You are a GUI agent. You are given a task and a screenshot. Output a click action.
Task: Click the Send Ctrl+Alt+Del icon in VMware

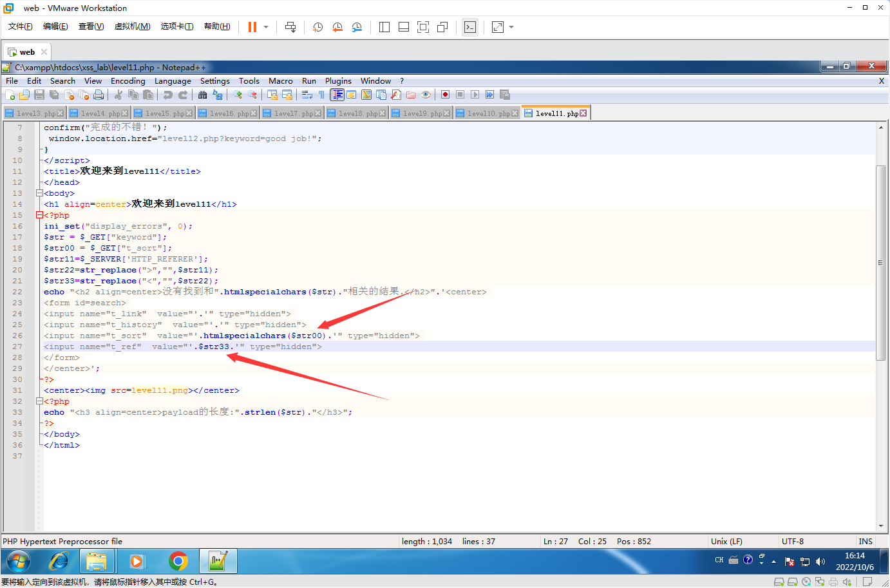click(x=290, y=27)
